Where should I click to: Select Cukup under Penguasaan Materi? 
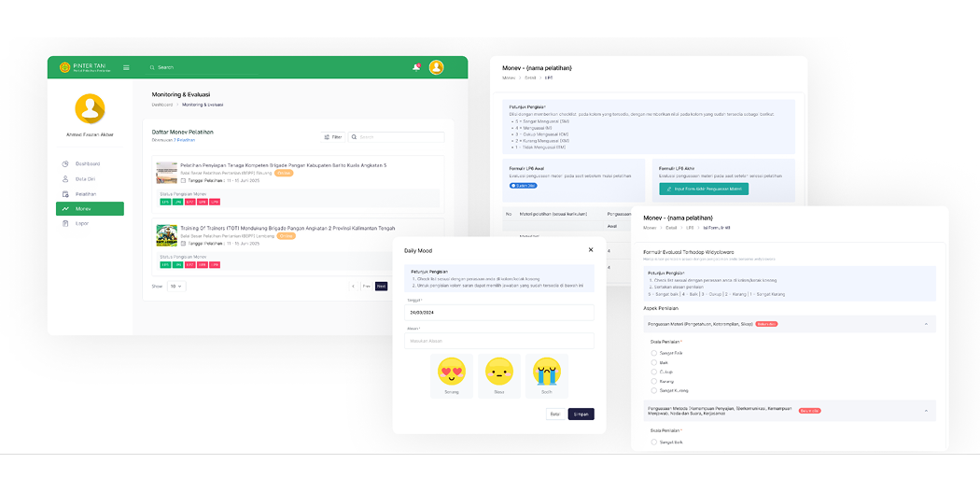pos(654,372)
